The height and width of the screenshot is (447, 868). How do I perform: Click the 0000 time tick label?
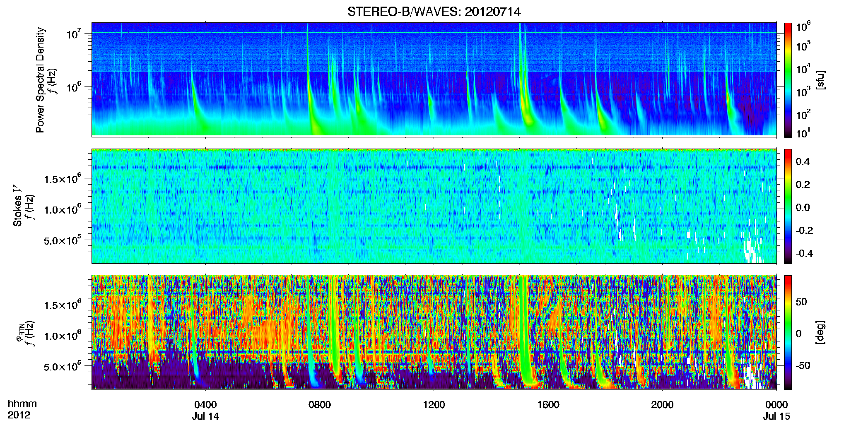point(776,404)
